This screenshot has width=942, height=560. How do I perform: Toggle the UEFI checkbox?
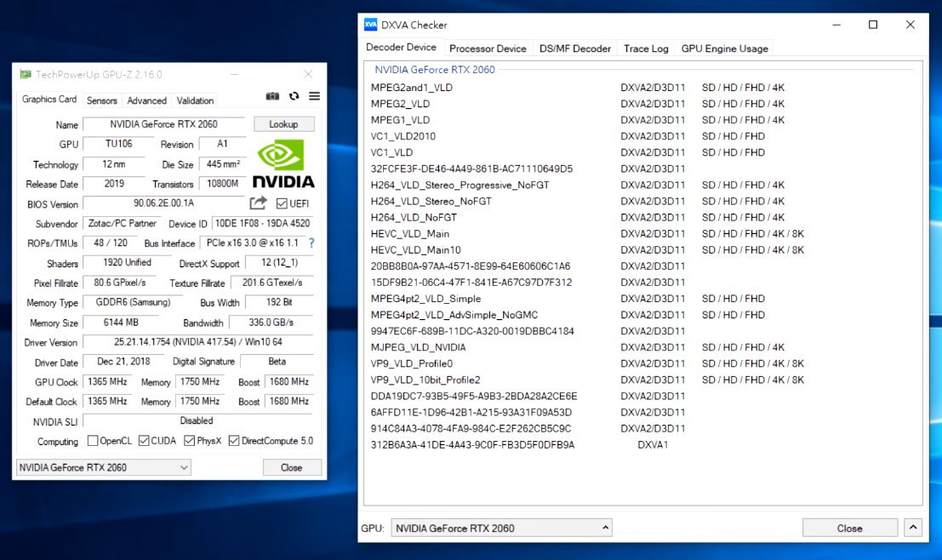click(x=283, y=203)
